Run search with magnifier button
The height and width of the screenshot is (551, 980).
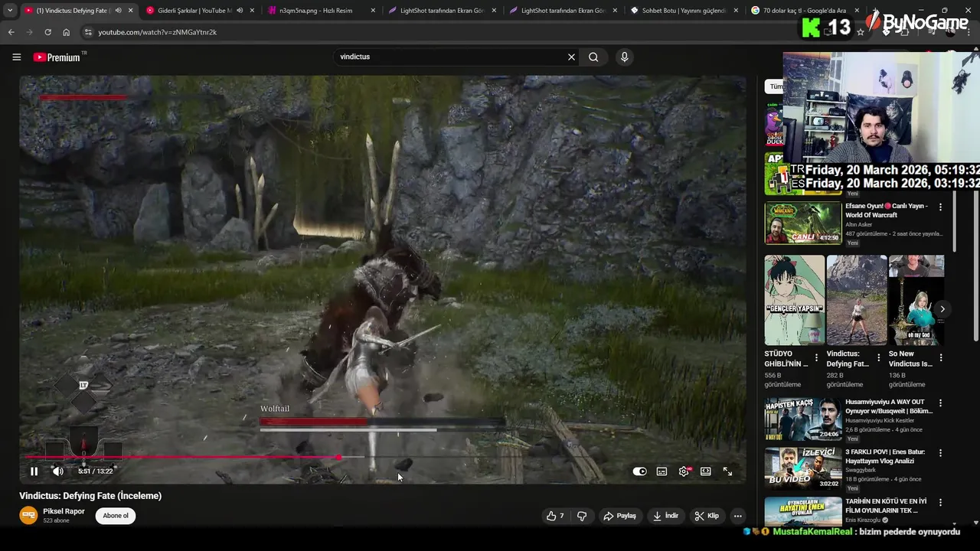593,57
